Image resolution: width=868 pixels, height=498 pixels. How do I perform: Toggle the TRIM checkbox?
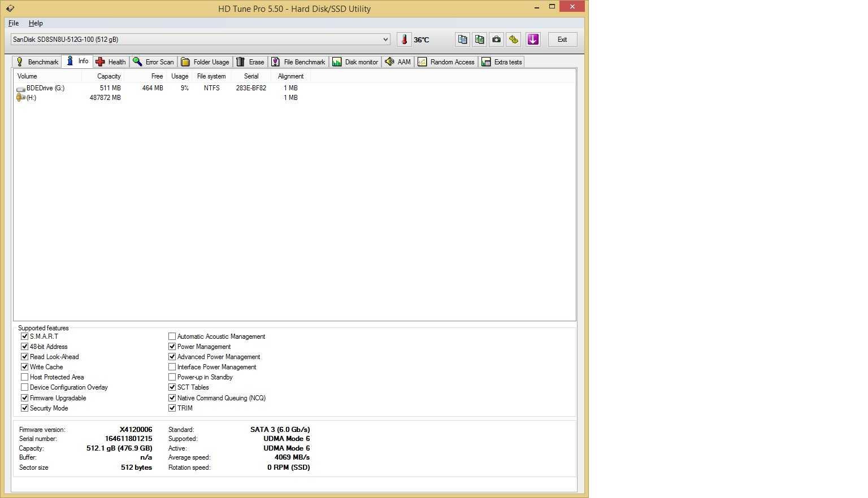(172, 408)
